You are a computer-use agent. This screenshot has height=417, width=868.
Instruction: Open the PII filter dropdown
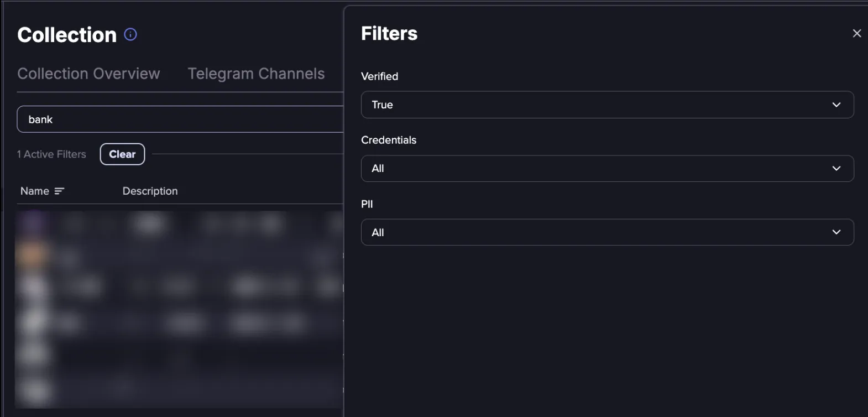coord(607,232)
